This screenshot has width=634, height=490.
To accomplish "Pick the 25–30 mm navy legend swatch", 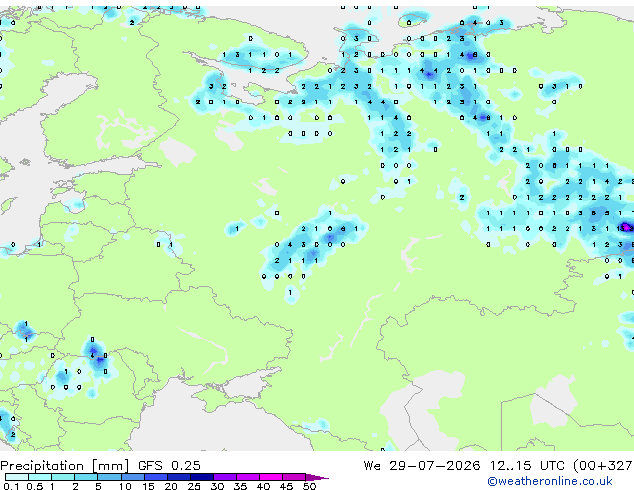I will coord(201,477).
